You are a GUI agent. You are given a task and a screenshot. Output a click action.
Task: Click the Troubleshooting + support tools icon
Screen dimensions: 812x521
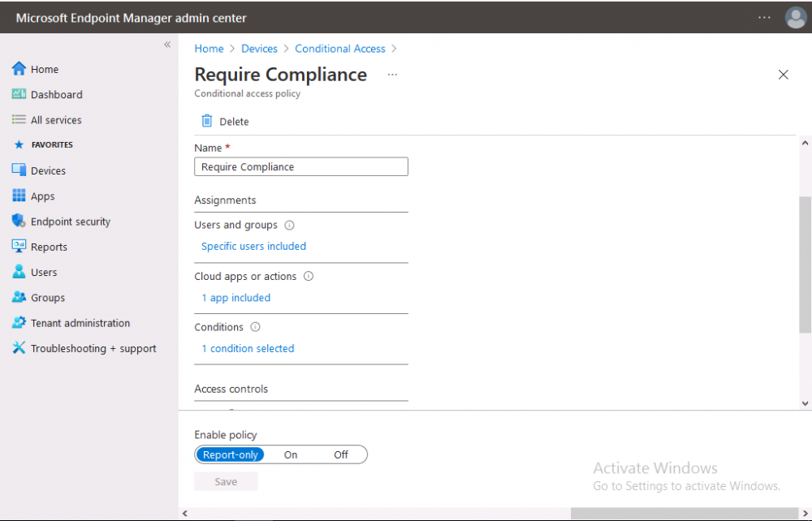coord(19,347)
